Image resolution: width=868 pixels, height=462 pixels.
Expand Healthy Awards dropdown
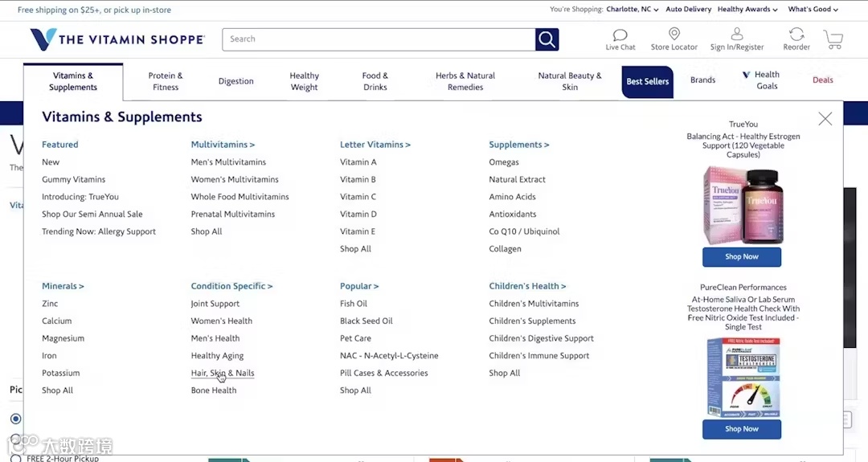click(747, 10)
